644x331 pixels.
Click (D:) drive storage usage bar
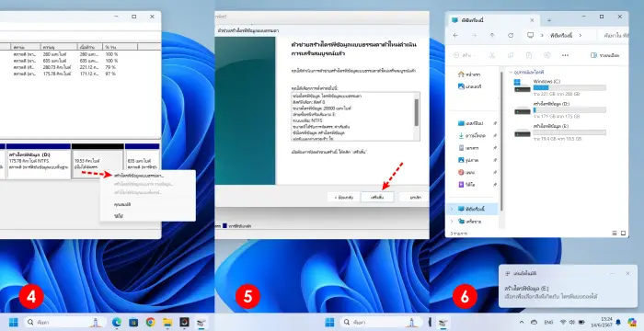click(569, 110)
